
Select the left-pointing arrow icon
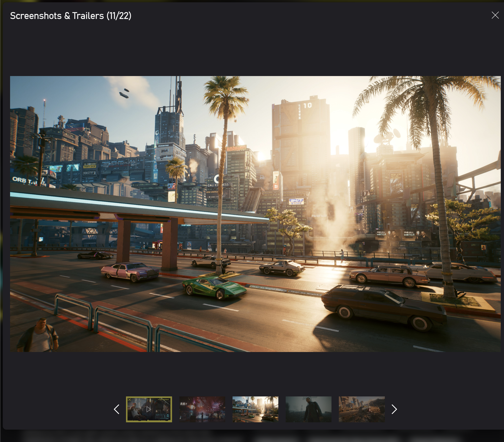pos(116,409)
